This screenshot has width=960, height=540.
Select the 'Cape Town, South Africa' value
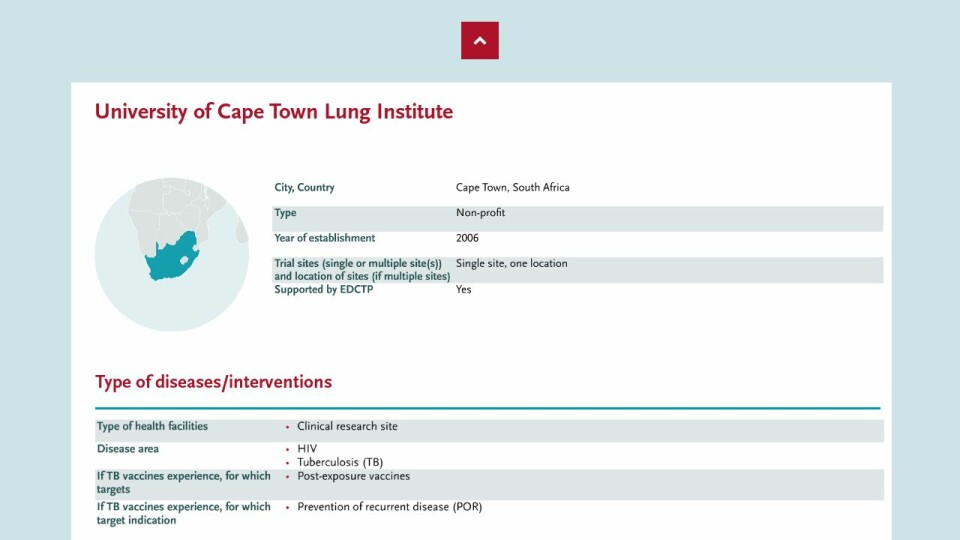(512, 187)
